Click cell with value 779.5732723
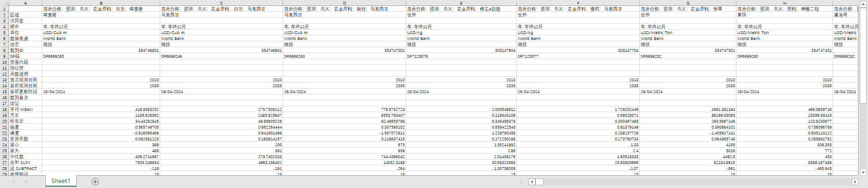The height and width of the screenshot is (188, 868). coord(344,109)
